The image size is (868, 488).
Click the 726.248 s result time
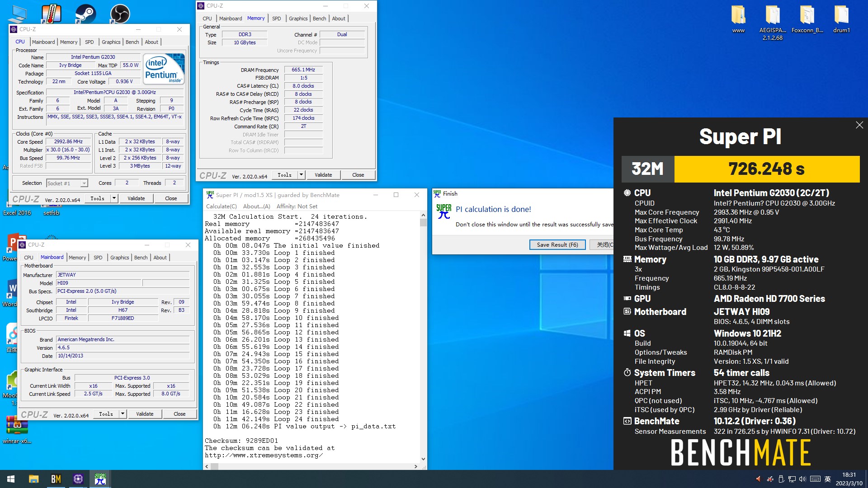[x=767, y=169]
